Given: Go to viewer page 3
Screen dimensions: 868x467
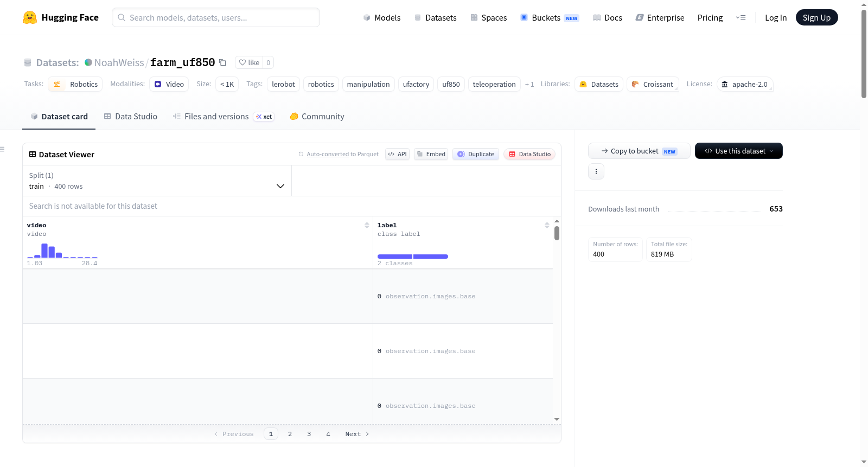Looking at the screenshot, I should (309, 434).
